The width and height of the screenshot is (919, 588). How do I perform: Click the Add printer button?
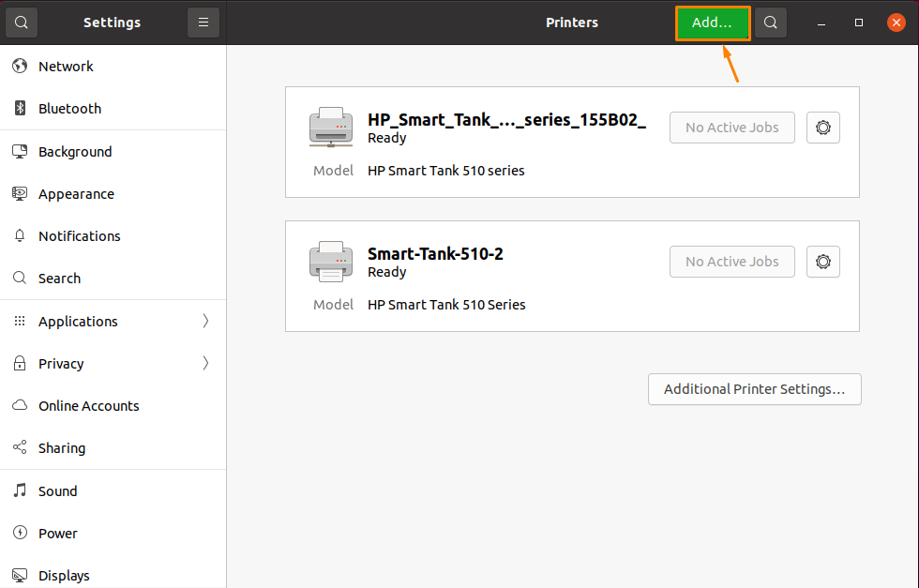(713, 22)
